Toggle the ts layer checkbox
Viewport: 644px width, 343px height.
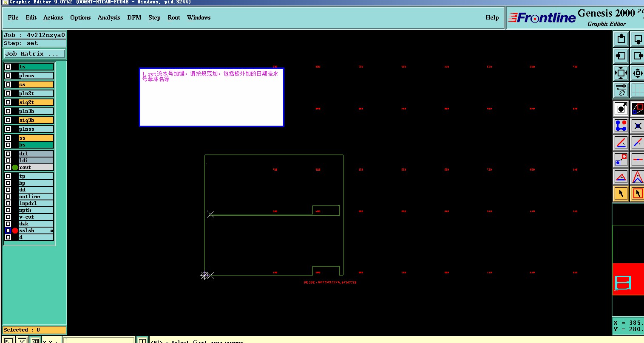click(x=8, y=67)
